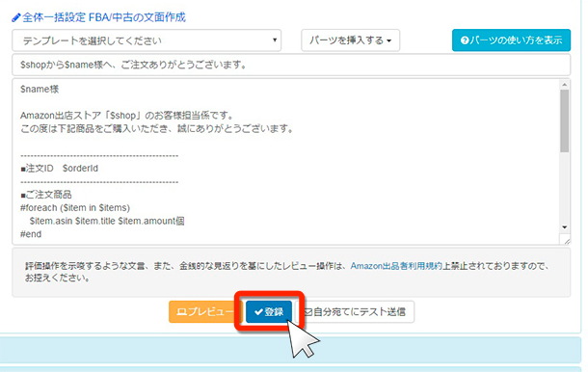Open the template selection dropdown
The width and height of the screenshot is (588, 372).
(x=147, y=40)
